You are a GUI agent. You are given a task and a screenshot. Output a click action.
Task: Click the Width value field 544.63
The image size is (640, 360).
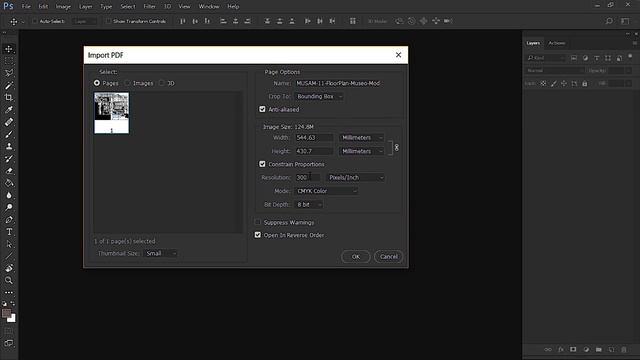(314, 138)
